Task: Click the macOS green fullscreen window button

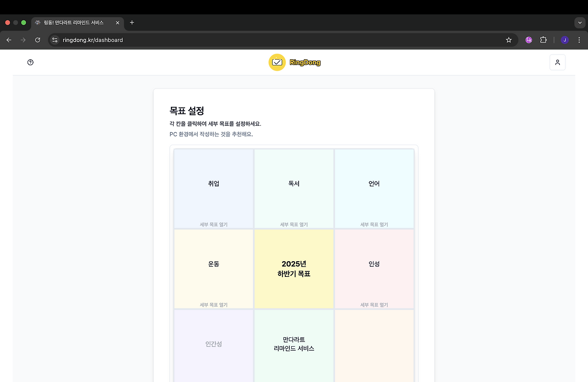Action: [23, 22]
